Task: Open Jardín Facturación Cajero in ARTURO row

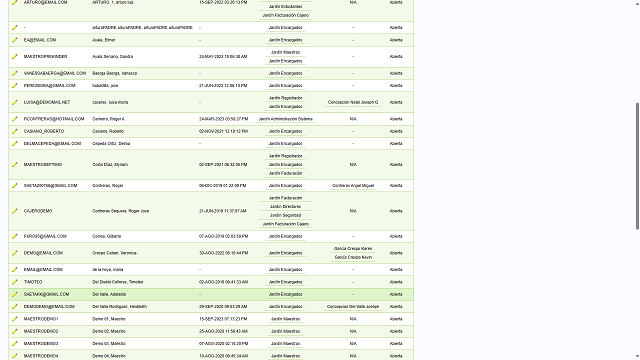Action: pos(285,15)
